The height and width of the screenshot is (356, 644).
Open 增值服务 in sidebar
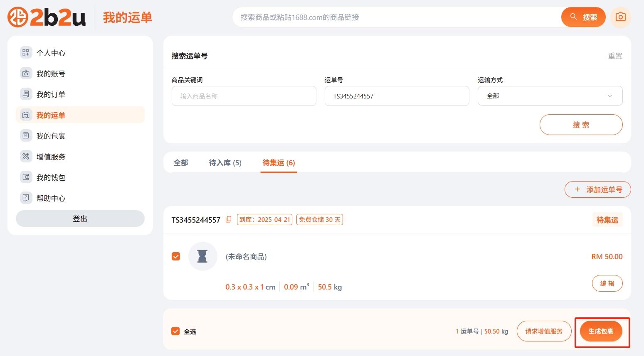tap(51, 157)
